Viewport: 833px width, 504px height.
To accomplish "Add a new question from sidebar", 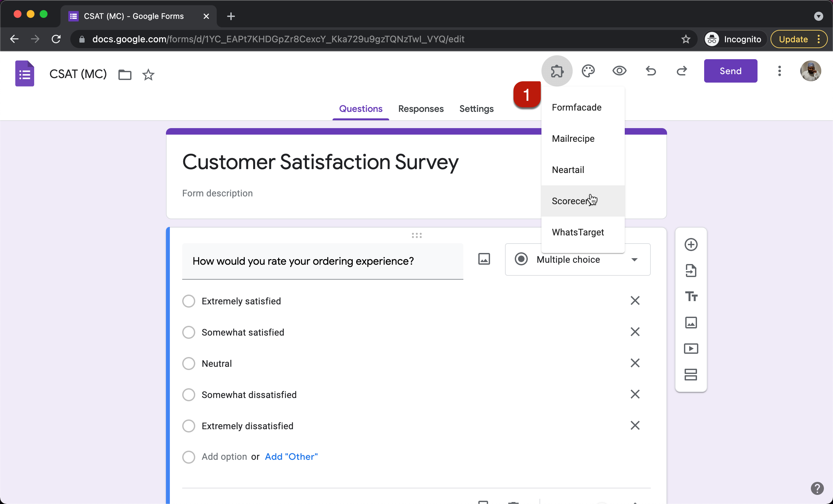I will point(691,245).
